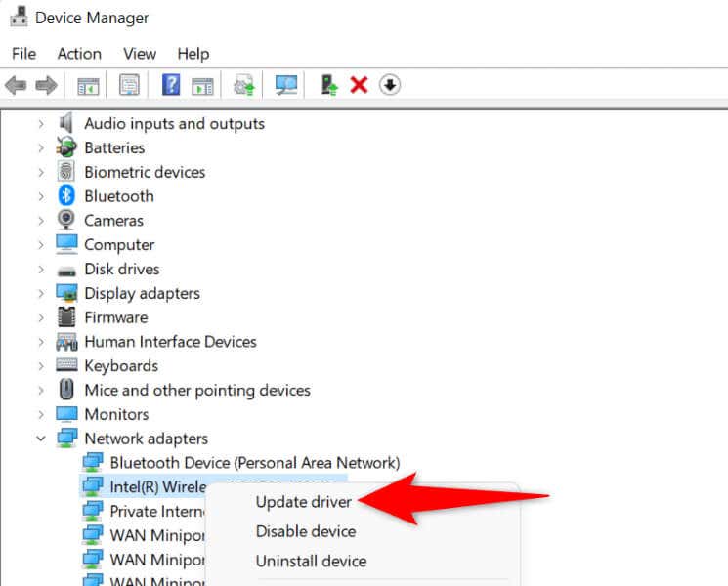728x586 pixels.
Task: Click the Back arrow toolbar icon
Action: 16,86
